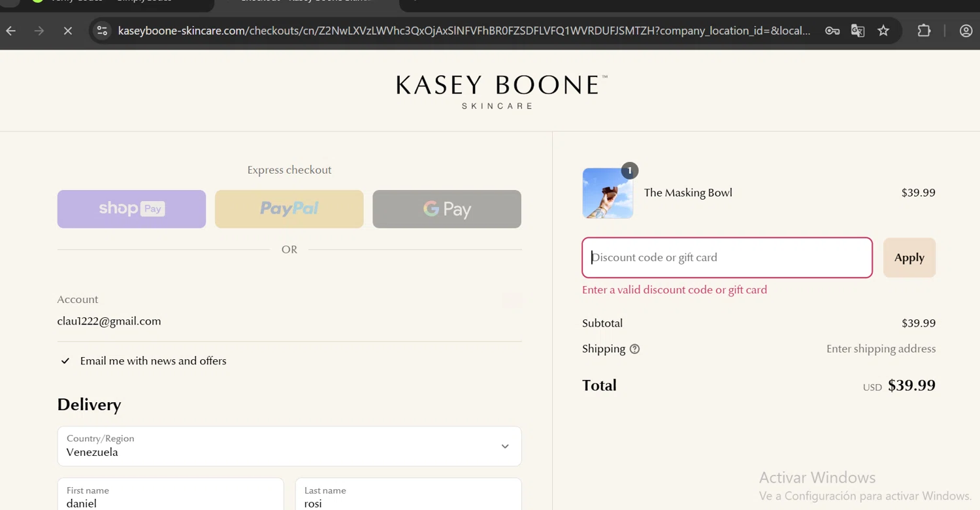This screenshot has width=980, height=510.
Task: Click the shipping help question mark icon
Action: (634, 349)
